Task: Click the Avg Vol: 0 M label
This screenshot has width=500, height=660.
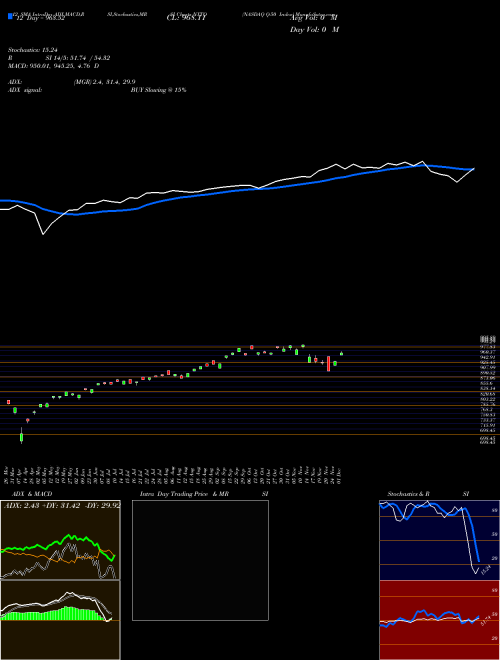Action: point(314,18)
